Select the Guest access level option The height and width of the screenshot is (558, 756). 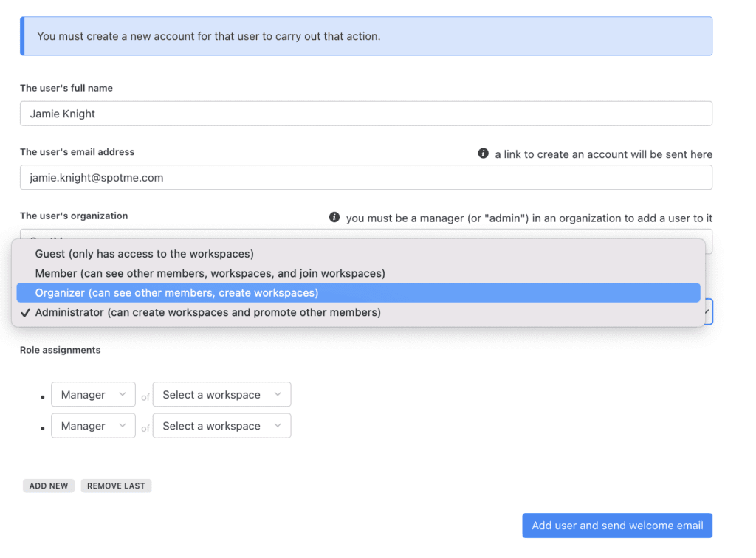[144, 254]
